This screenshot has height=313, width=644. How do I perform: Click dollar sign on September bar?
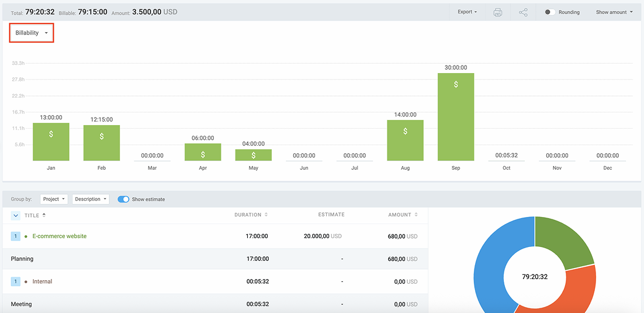456,84
